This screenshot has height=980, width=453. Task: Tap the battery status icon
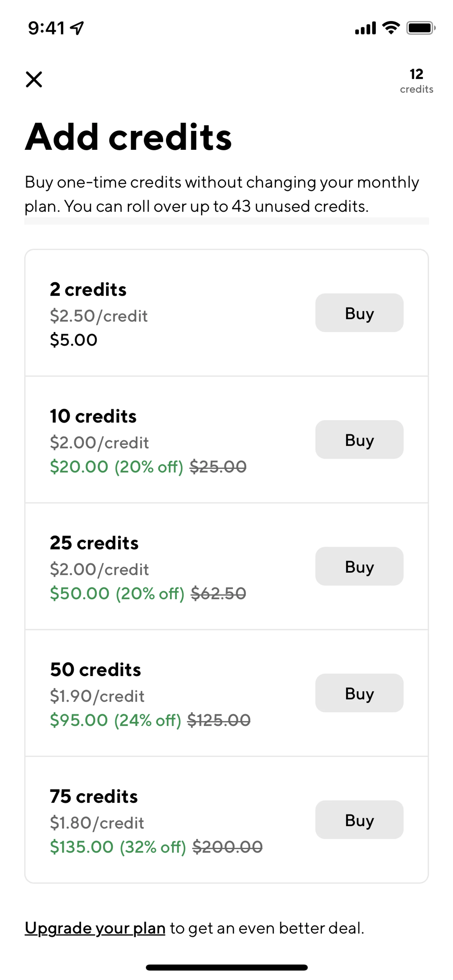click(x=420, y=28)
